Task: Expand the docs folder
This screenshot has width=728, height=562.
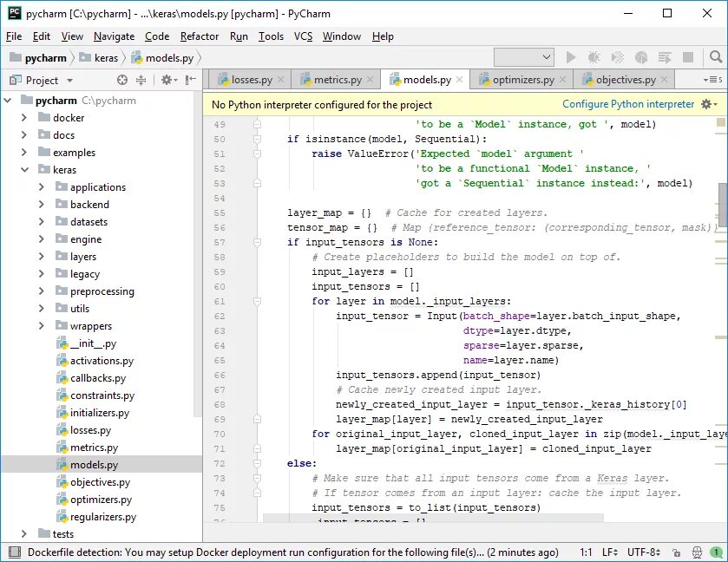Action: click(x=24, y=135)
